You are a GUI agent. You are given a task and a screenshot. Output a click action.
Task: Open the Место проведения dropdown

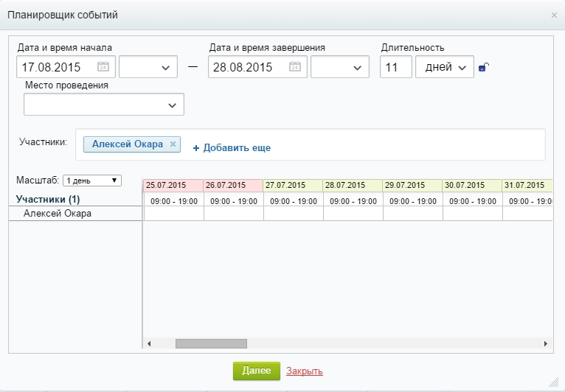(104, 105)
